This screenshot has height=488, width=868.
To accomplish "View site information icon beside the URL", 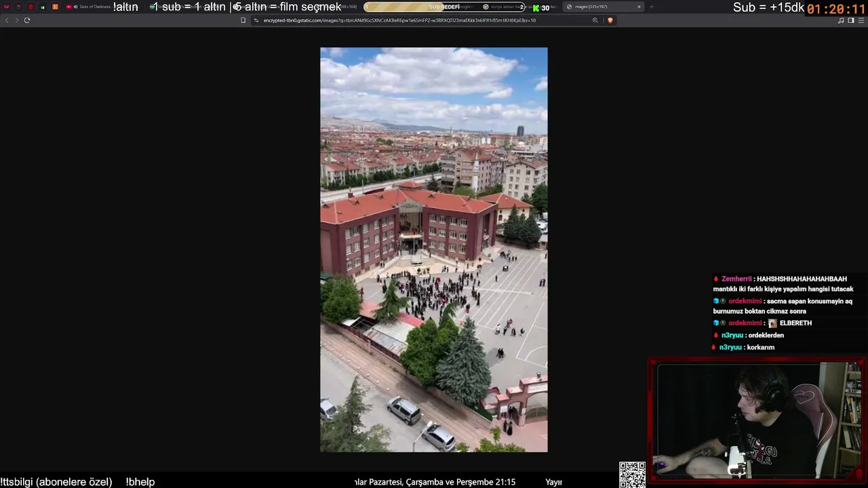I will (256, 20).
